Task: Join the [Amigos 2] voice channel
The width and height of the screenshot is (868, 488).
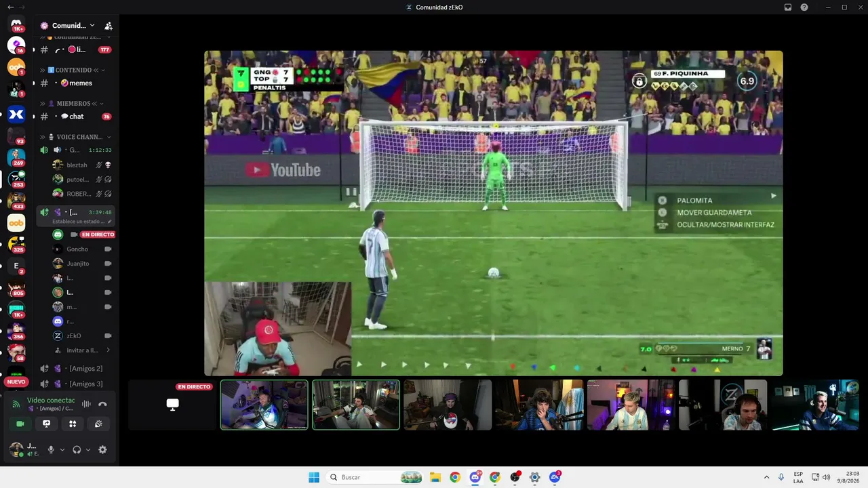Action: (x=75, y=369)
